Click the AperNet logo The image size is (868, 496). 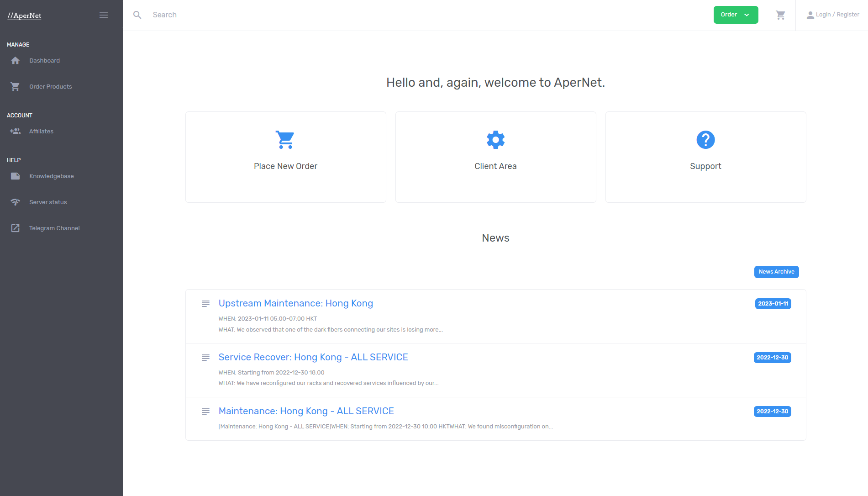tap(25, 16)
